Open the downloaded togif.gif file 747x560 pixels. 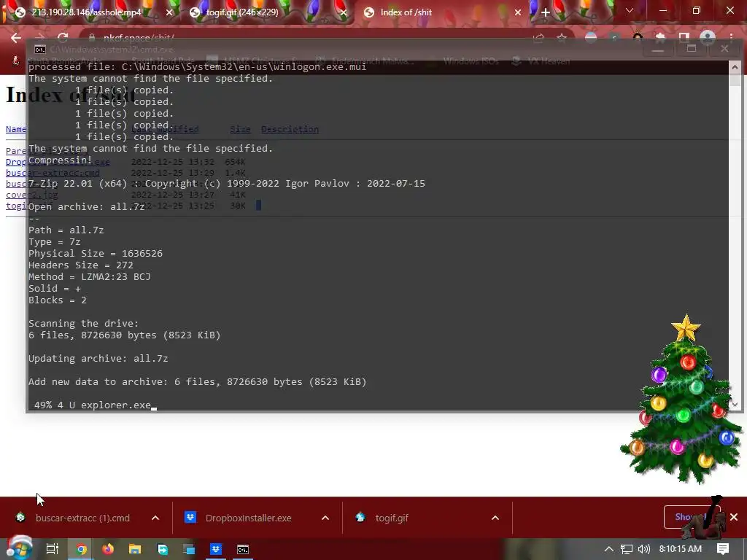pyautogui.click(x=391, y=518)
